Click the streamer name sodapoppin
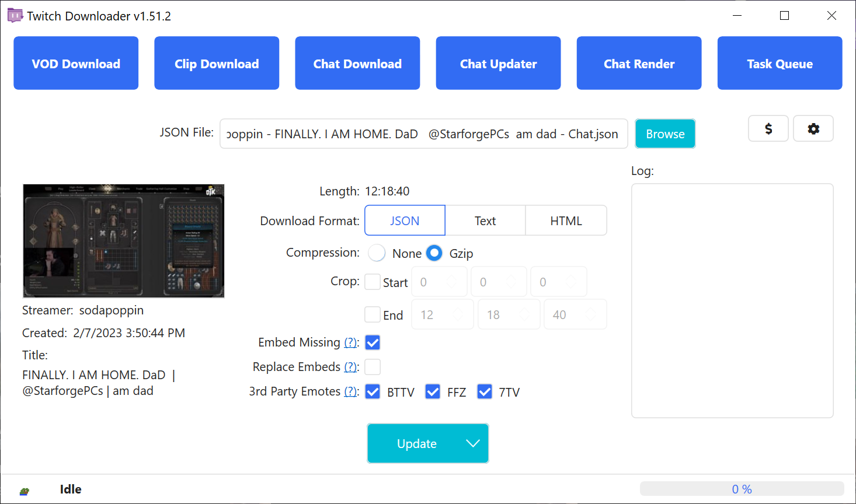Image resolution: width=856 pixels, height=504 pixels. 112,310
